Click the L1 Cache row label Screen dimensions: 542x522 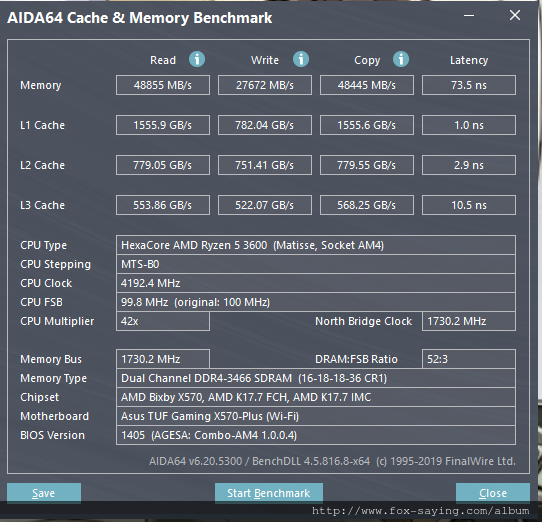tap(43, 125)
